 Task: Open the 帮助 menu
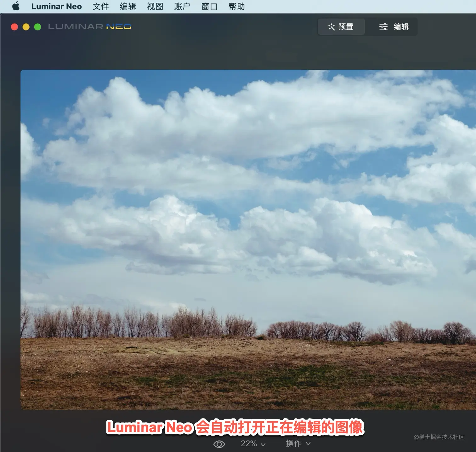[x=236, y=6]
